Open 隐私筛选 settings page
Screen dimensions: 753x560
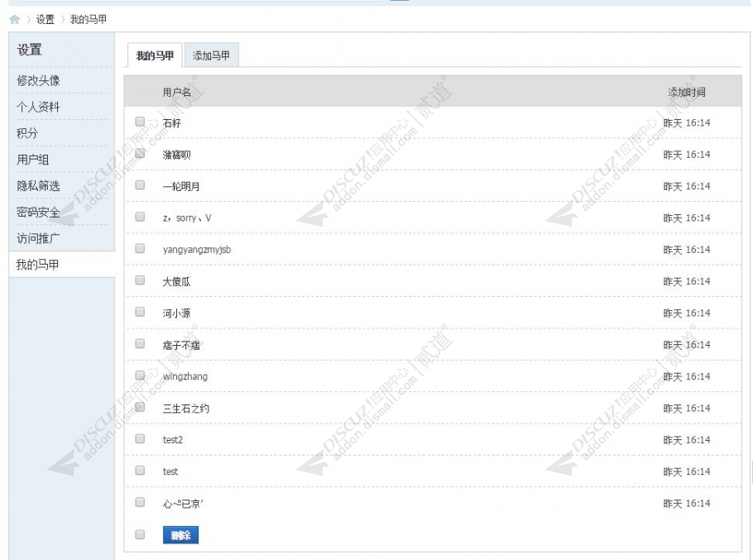pos(39,186)
